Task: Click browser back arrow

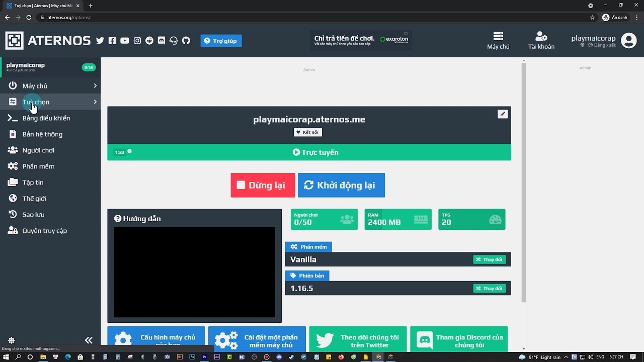Action: (x=7, y=17)
